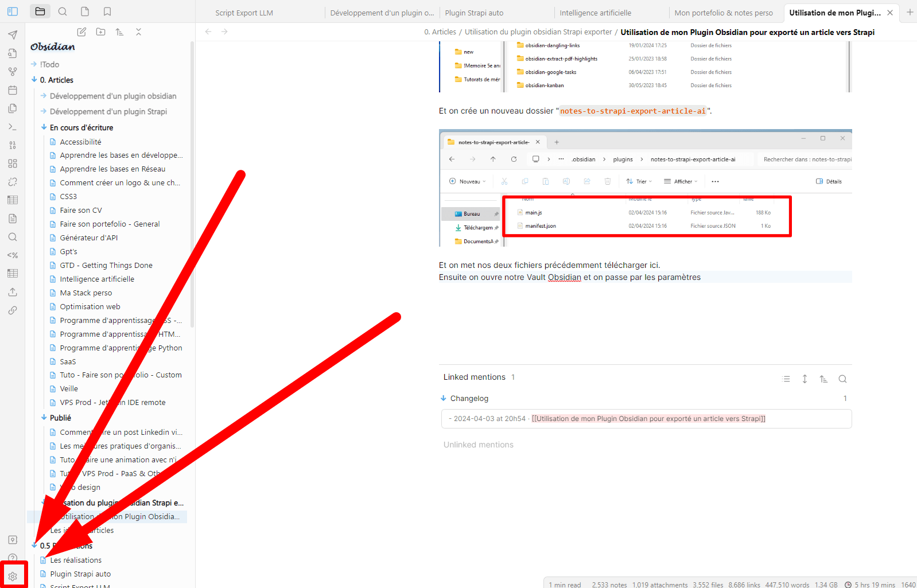
Task: Change file explorer sort order
Action: pos(119,32)
